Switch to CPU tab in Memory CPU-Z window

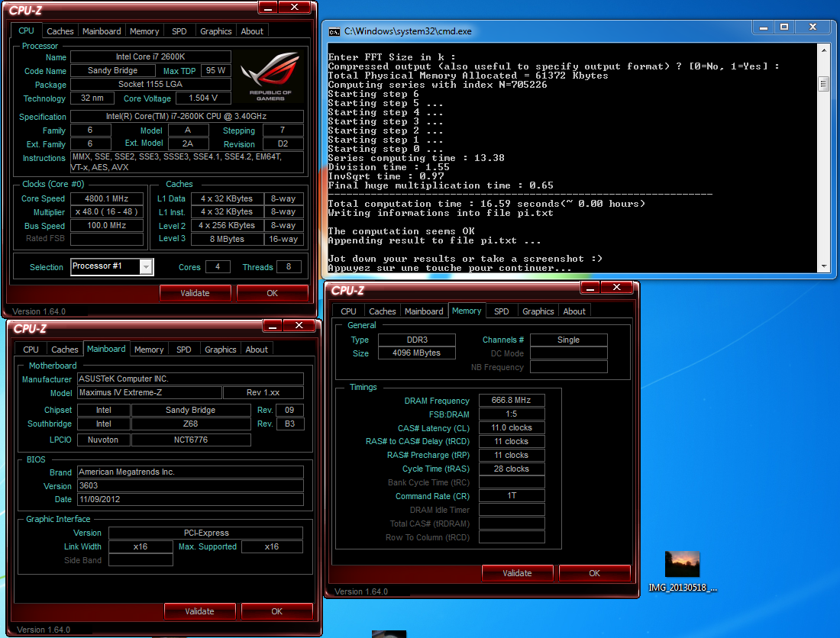(348, 311)
